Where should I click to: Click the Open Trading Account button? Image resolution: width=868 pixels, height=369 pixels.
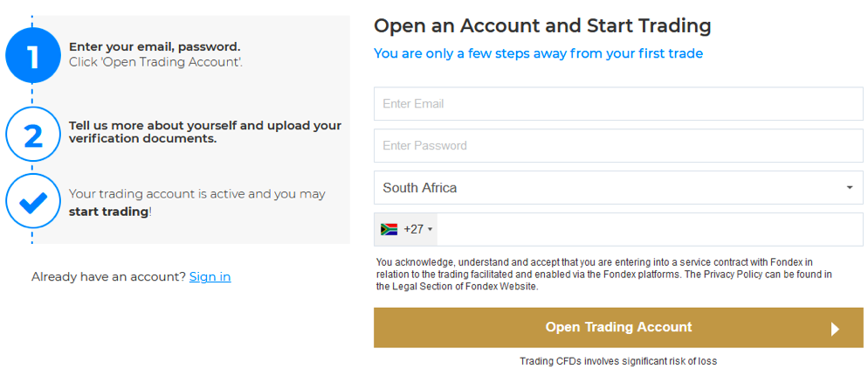point(618,327)
